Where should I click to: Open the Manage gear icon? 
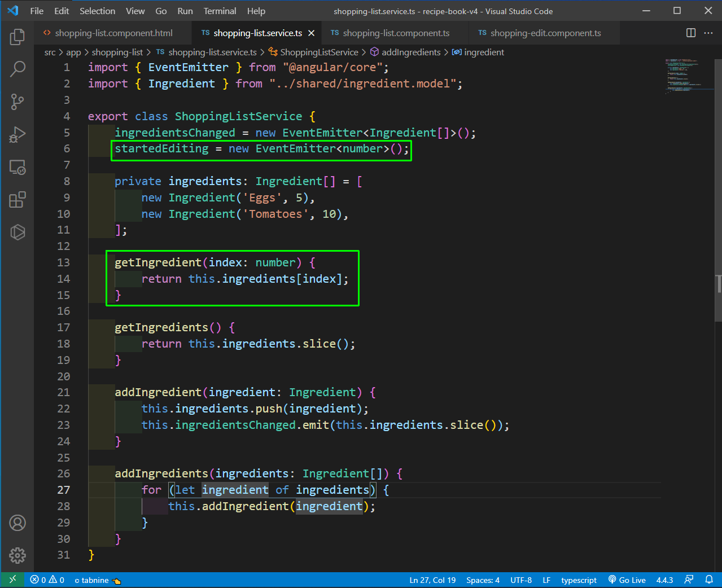coord(17,555)
